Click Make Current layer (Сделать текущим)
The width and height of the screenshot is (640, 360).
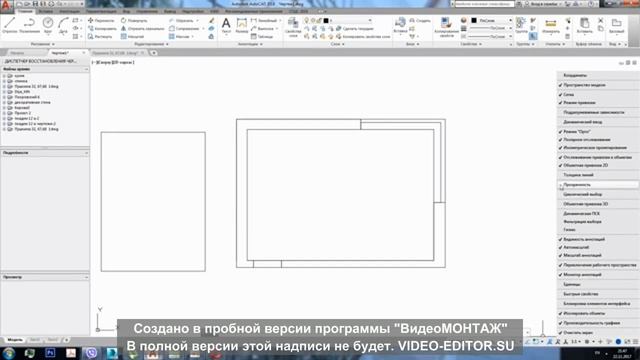point(355,29)
